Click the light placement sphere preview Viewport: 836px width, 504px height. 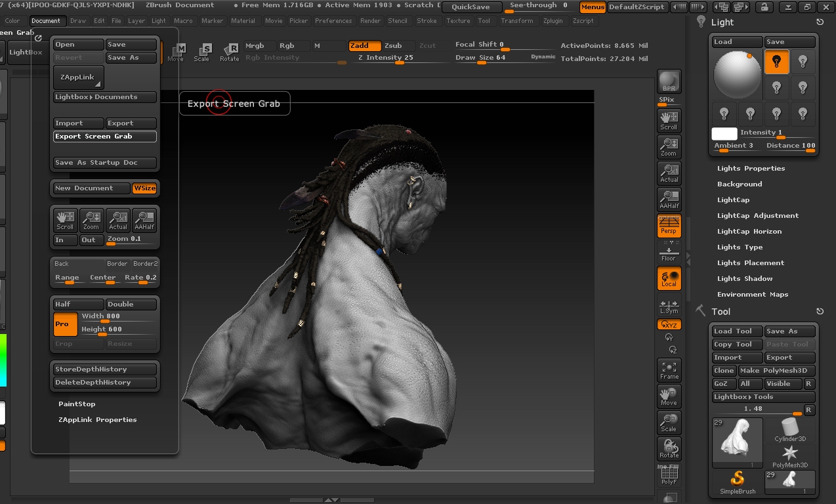click(737, 75)
